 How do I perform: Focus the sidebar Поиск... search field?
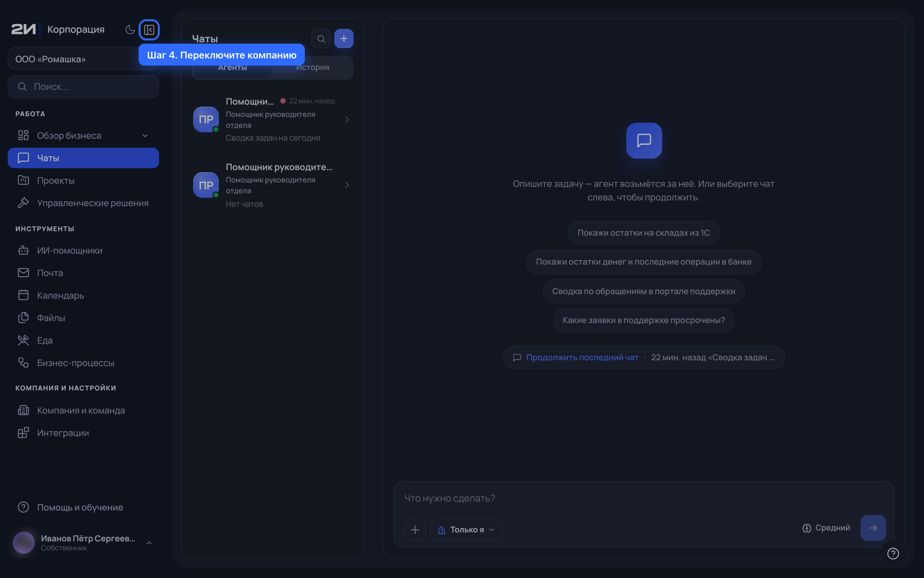point(83,86)
